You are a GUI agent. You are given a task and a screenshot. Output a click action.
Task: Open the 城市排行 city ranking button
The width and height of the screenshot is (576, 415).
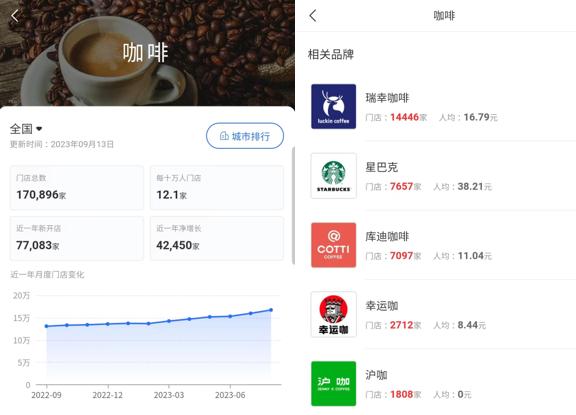[245, 136]
